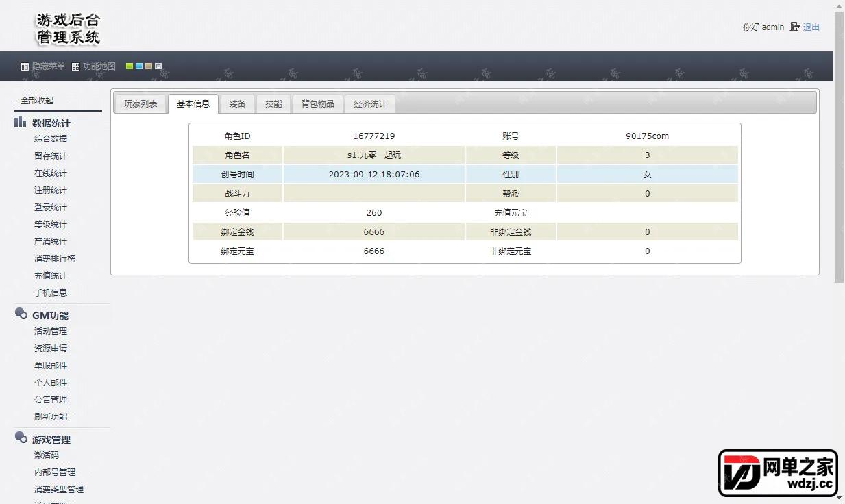Pick the gray theme color swatch
Image resolution: width=845 pixels, height=504 pixels.
click(158, 66)
